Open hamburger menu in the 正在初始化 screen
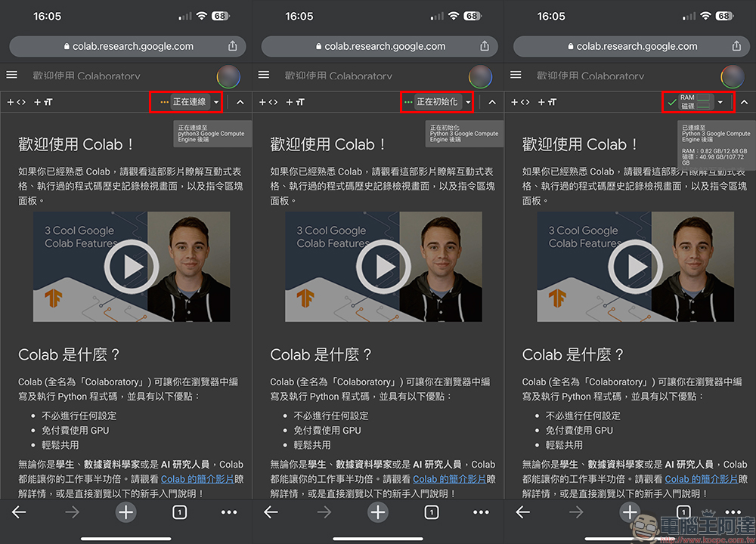 264,75
